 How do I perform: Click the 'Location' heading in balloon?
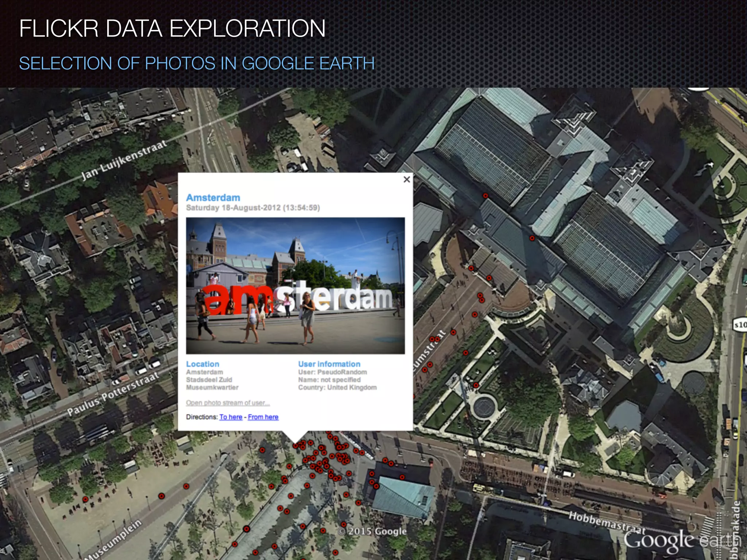point(202,364)
